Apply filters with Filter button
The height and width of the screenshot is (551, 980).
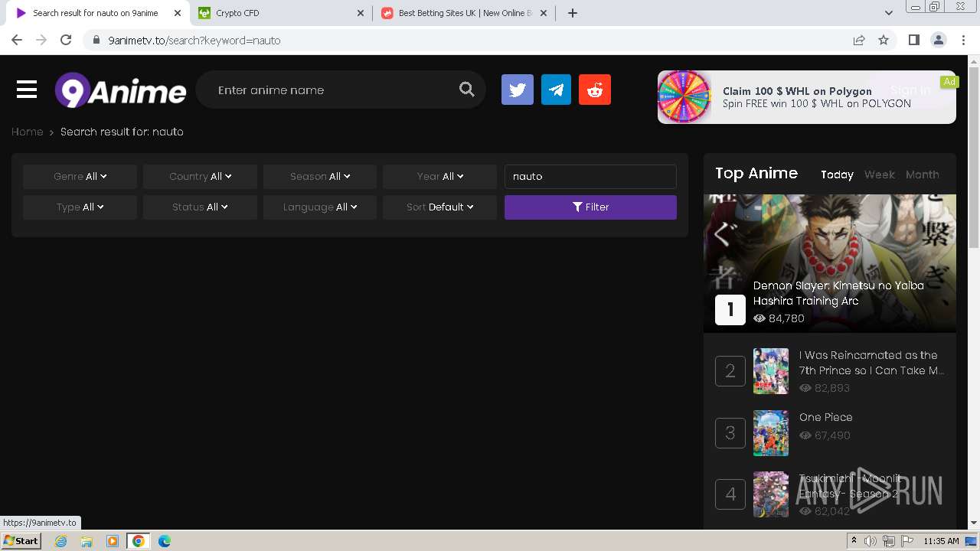[590, 207]
